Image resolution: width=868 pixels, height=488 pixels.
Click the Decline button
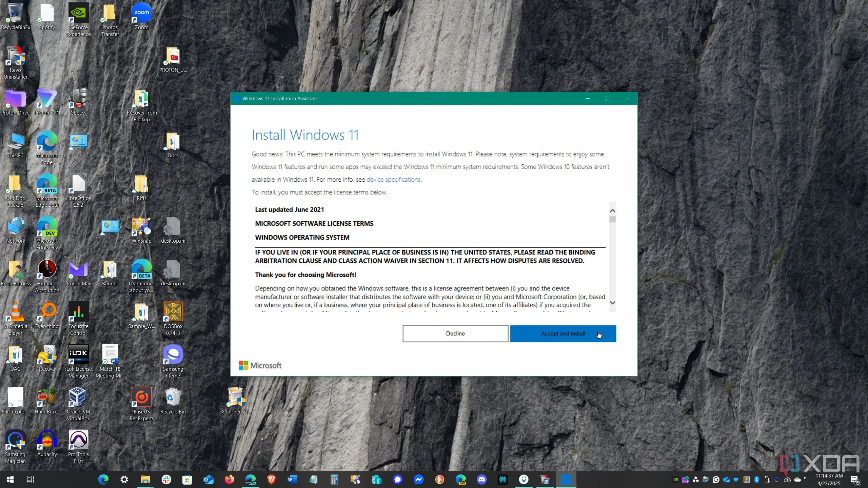tap(455, 333)
